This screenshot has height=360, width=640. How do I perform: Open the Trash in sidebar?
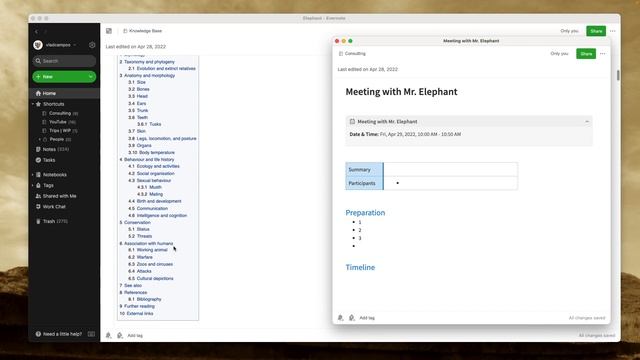tap(49, 221)
